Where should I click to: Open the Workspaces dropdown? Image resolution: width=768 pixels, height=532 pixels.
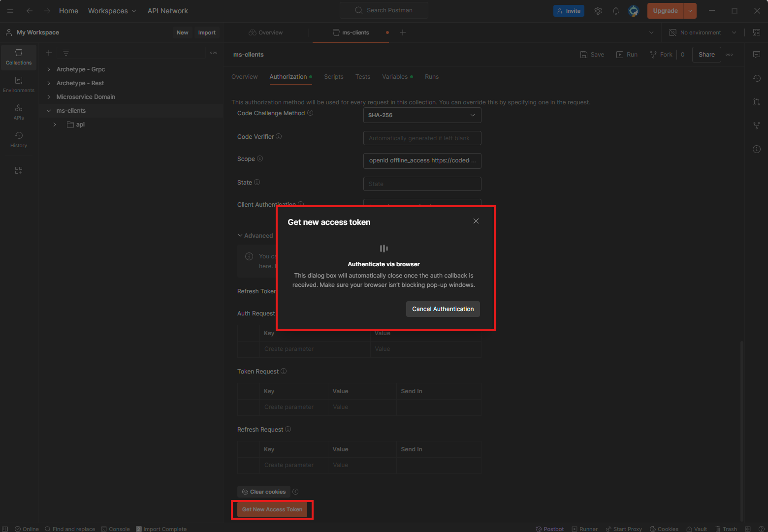tap(112, 11)
